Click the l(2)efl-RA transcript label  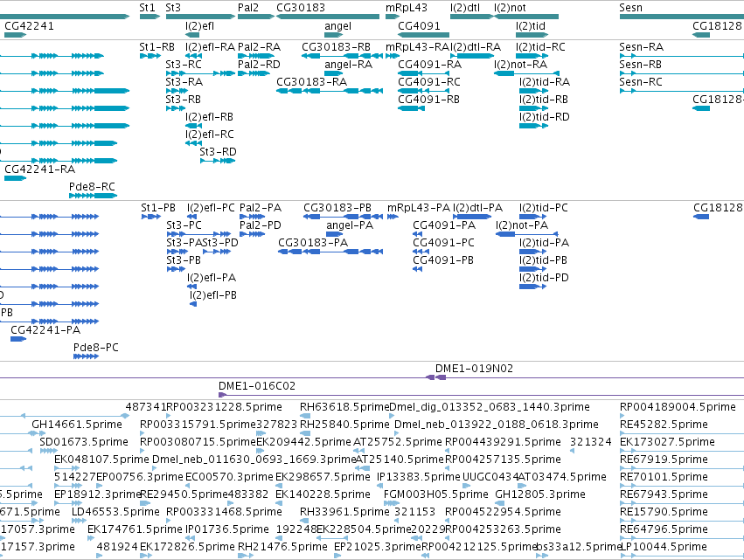pos(210,47)
